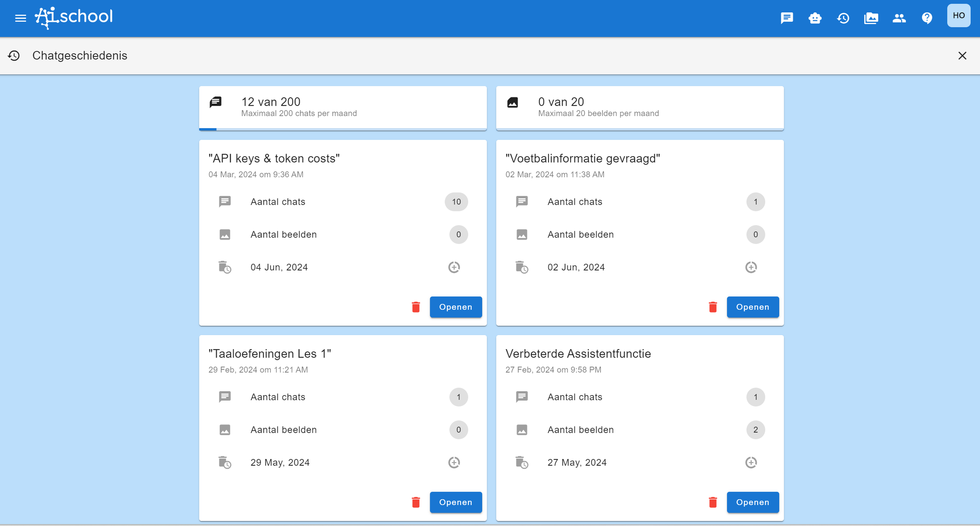
Task: Click the chat count badge showing 10
Action: pyautogui.click(x=456, y=202)
